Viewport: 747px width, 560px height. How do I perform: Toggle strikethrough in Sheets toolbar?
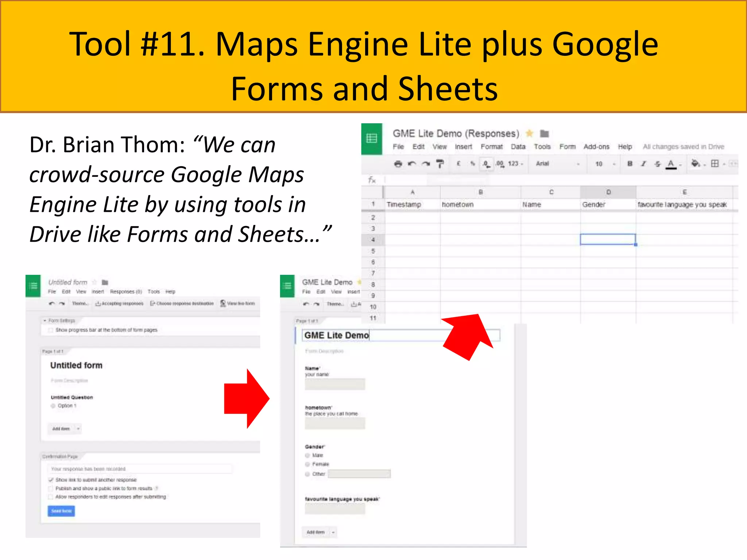coord(657,164)
